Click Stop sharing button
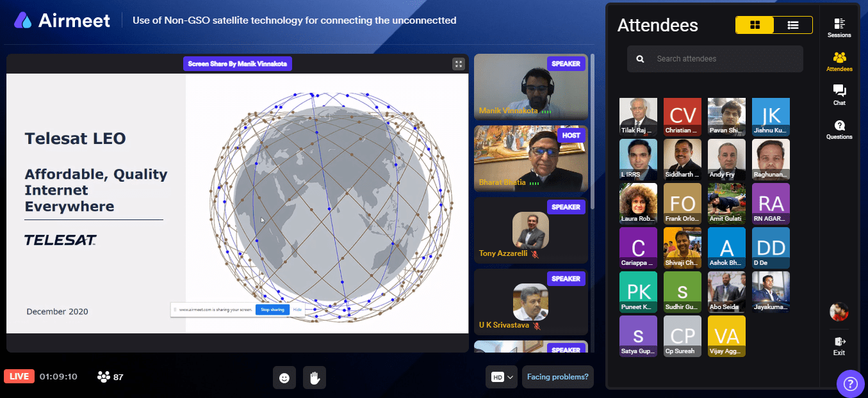The height and width of the screenshot is (398, 868). click(x=272, y=310)
